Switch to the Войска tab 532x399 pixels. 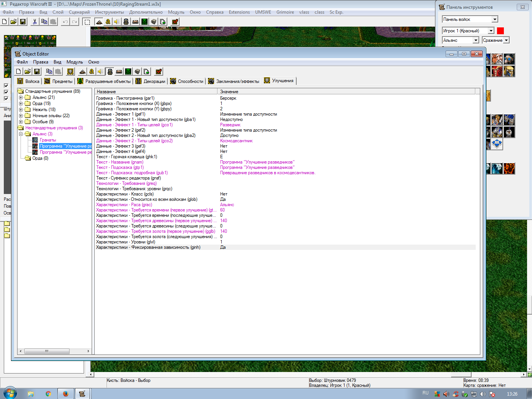coord(29,81)
